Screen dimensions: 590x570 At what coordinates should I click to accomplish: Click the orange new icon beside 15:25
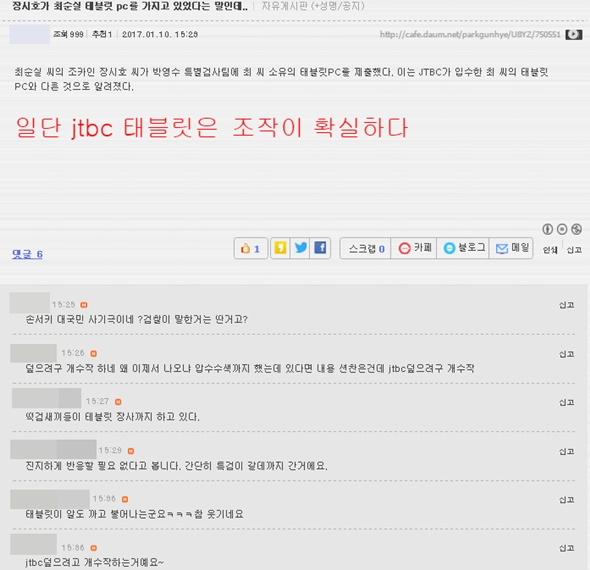pyautogui.click(x=84, y=305)
